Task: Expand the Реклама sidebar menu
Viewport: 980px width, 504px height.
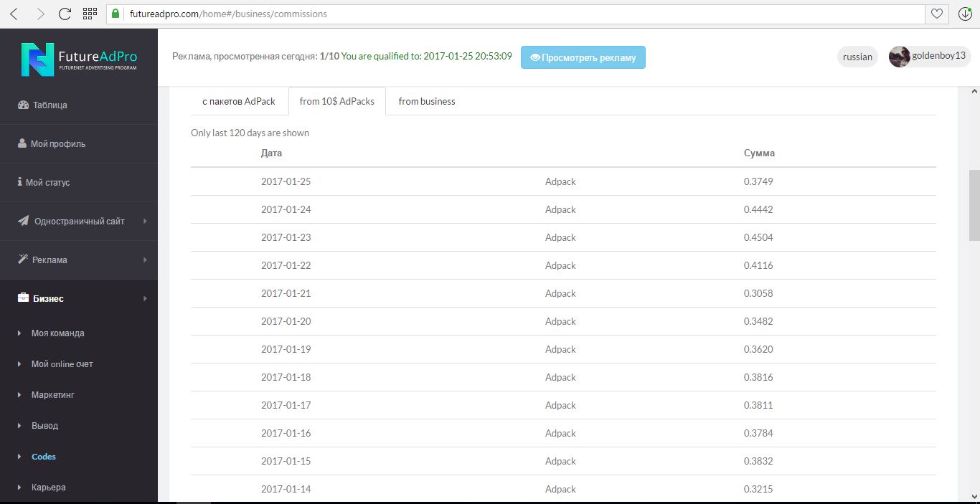Action: pyautogui.click(x=50, y=260)
